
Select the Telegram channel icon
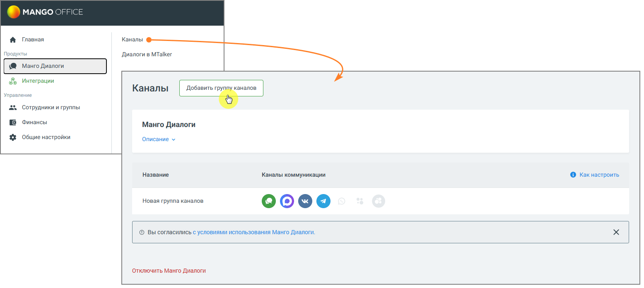323,201
